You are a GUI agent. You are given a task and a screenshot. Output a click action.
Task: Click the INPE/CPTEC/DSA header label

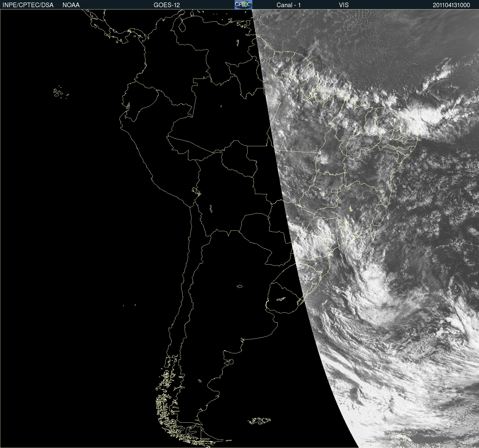[x=28, y=5]
